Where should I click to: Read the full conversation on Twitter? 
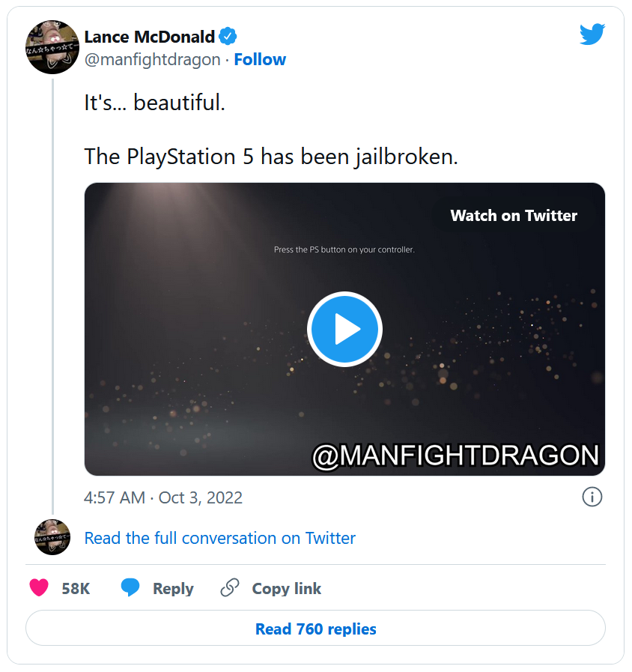pos(219,538)
